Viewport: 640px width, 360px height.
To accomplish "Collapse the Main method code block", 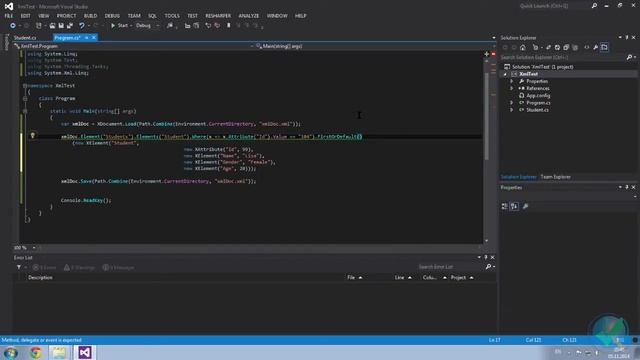I will (x=25, y=111).
